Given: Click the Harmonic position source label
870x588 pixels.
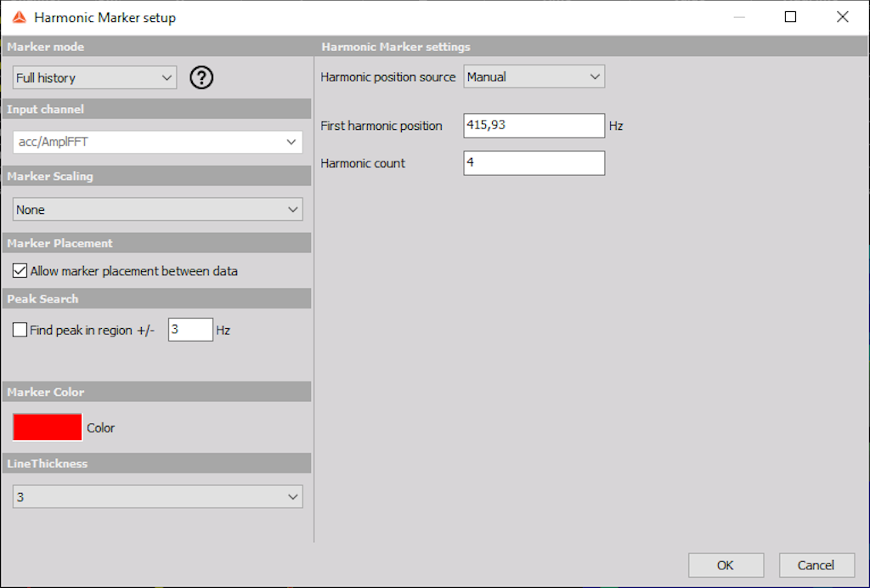Looking at the screenshot, I should pyautogui.click(x=387, y=77).
